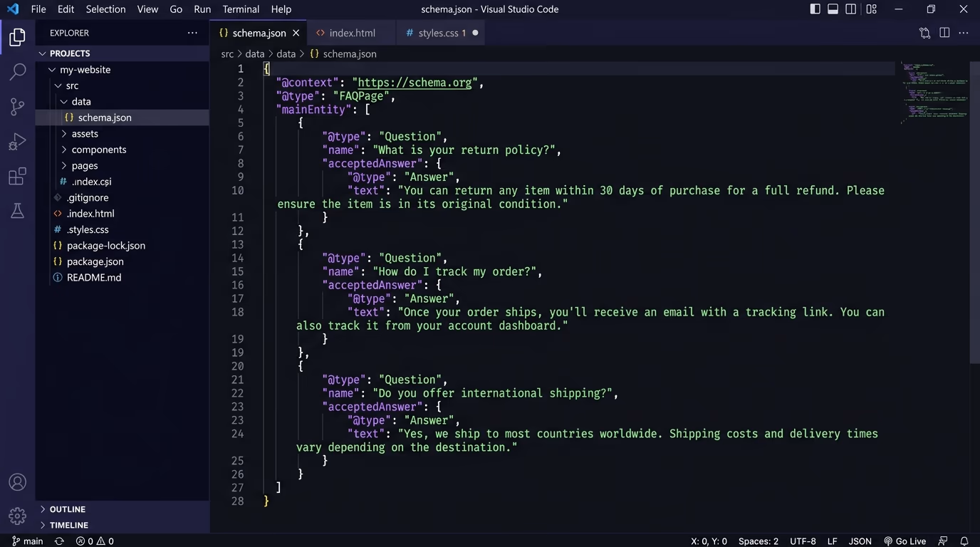Expand the components folder
Image resolution: width=980 pixels, height=547 pixels.
pos(123,150)
